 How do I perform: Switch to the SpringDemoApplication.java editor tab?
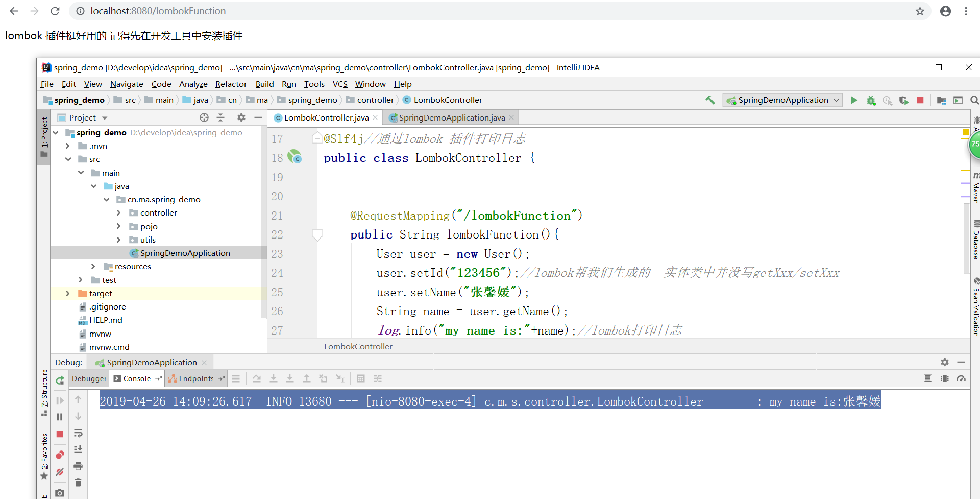[452, 117]
